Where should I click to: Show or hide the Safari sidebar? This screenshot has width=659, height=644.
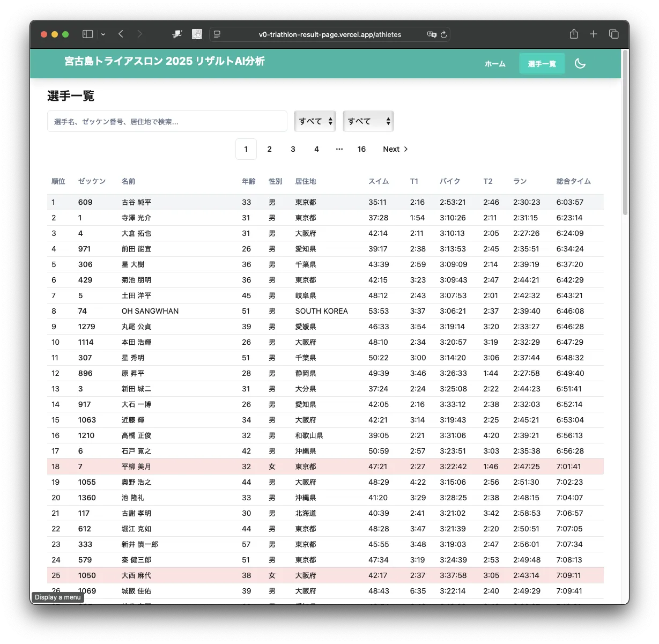87,34
